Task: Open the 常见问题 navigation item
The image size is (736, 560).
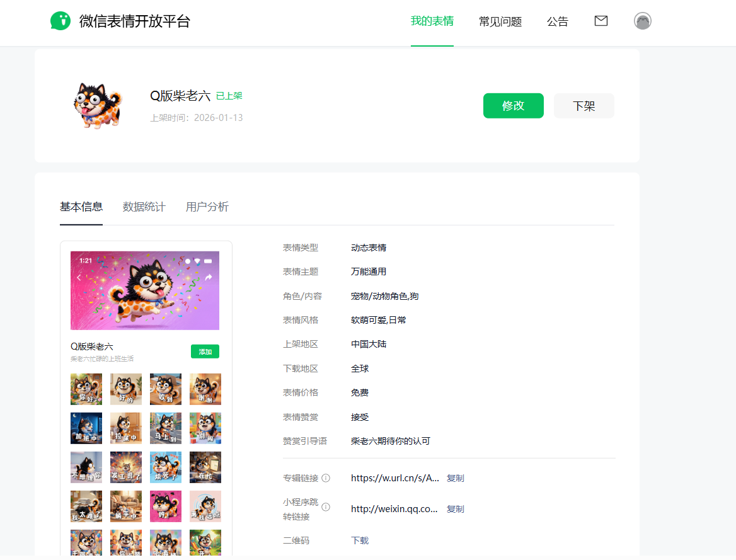Action: (x=500, y=21)
